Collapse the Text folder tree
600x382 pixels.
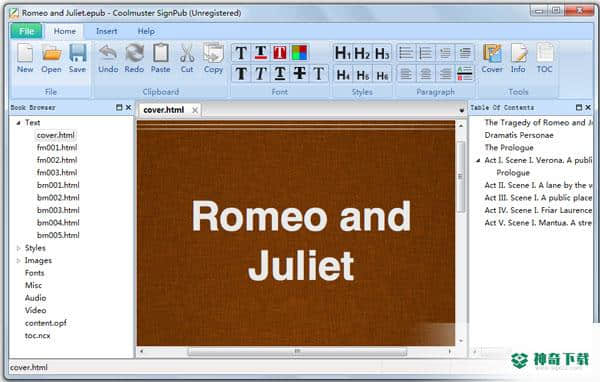(x=18, y=123)
